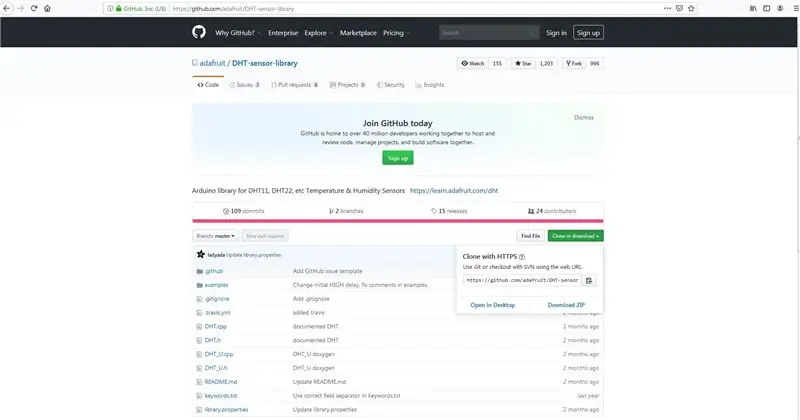Click the browser forward arrow
The image size is (800, 420).
click(x=20, y=8)
